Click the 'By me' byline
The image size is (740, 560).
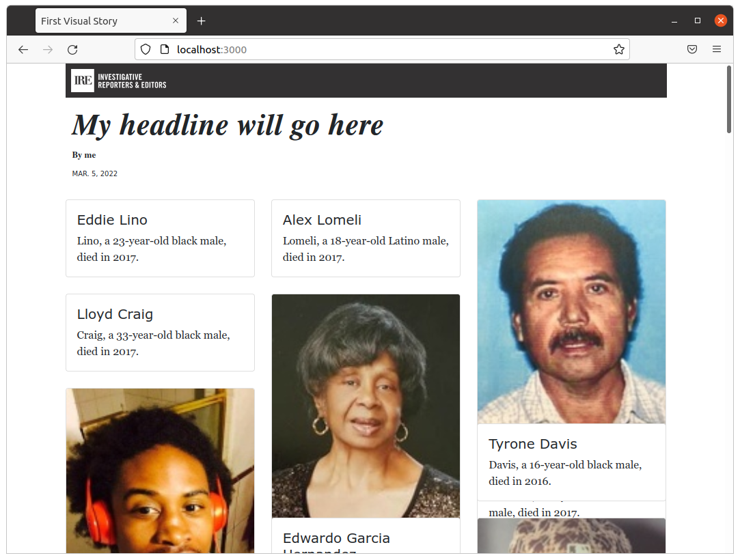(84, 155)
